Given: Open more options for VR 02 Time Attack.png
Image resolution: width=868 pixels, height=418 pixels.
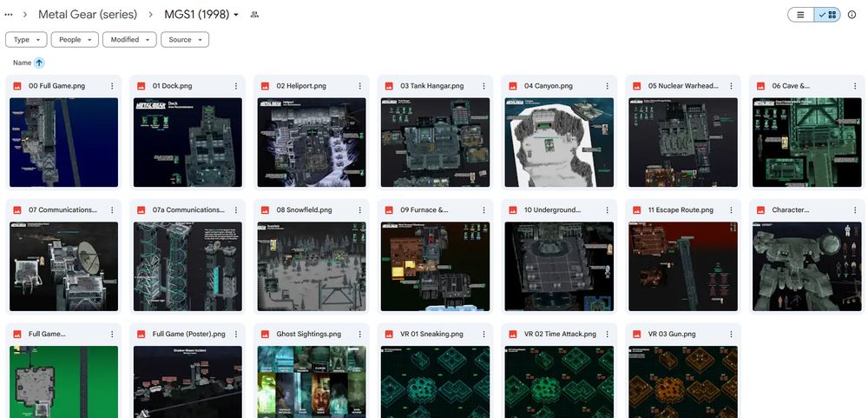Looking at the screenshot, I should click(x=608, y=335).
